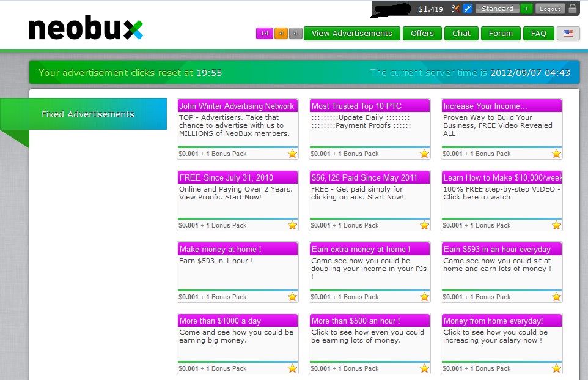Click 'doubling your income in your PJs' description
588x380 pixels.
(369, 269)
